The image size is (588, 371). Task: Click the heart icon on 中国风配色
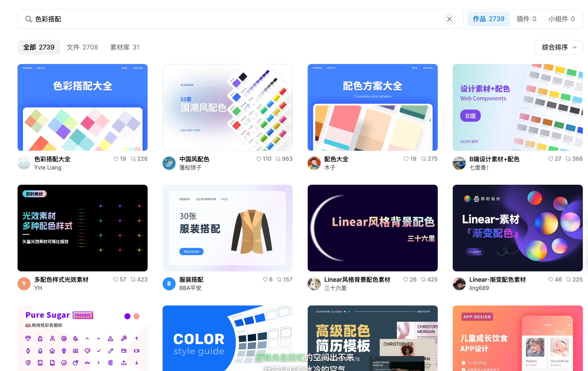click(259, 159)
